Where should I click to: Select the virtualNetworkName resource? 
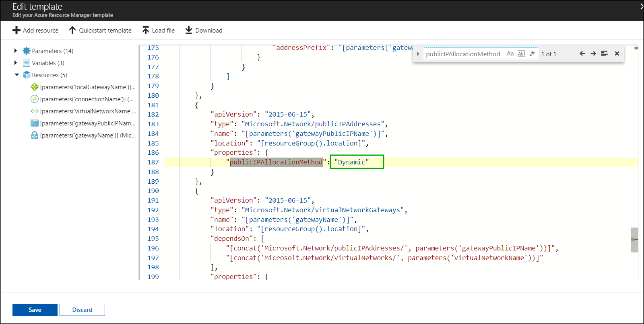(83, 111)
